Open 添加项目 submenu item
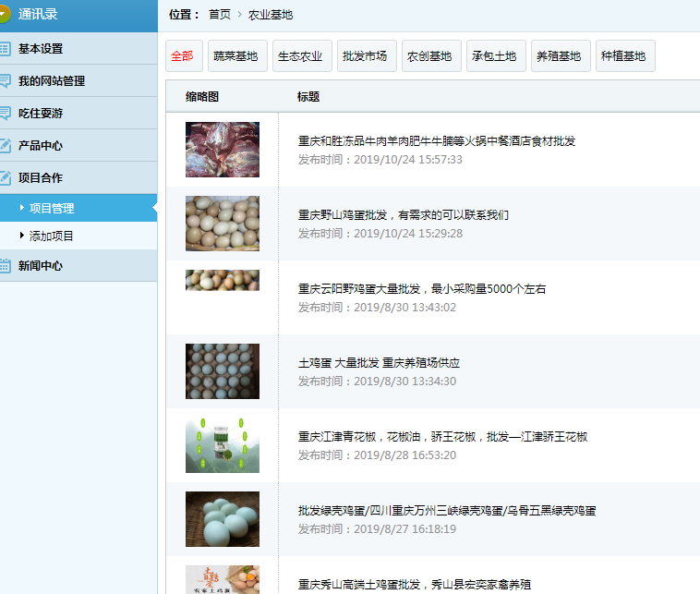 click(52, 236)
